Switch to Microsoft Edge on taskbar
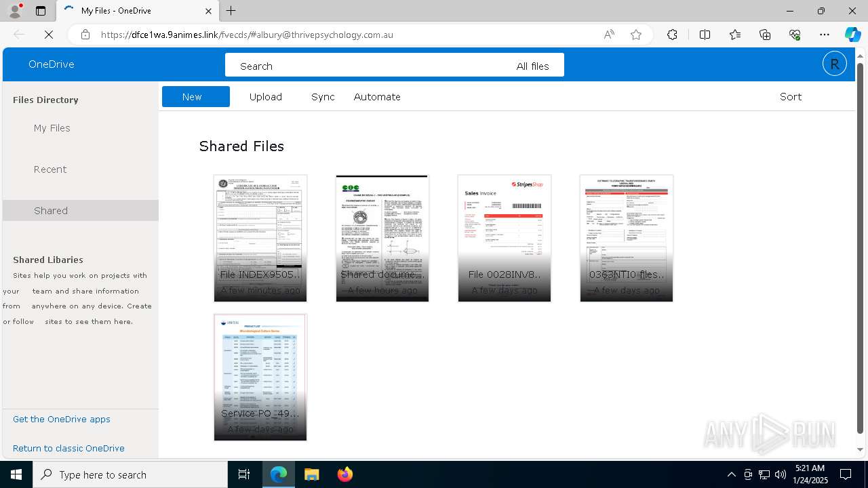 point(279,474)
